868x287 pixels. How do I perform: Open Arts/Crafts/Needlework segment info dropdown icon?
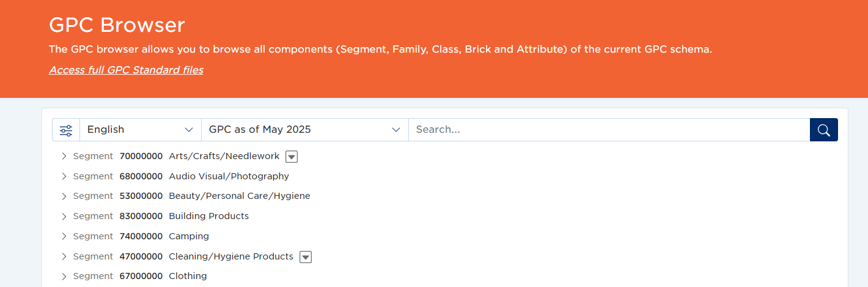point(292,157)
